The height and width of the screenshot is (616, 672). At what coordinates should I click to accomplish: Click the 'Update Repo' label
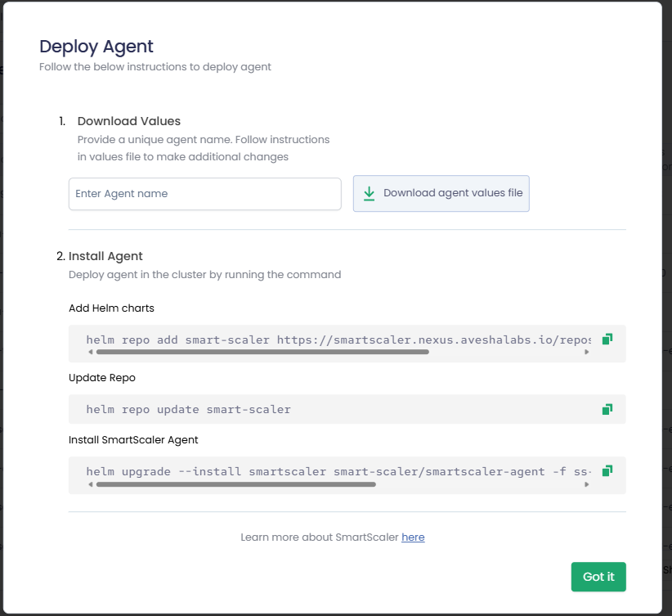(102, 377)
